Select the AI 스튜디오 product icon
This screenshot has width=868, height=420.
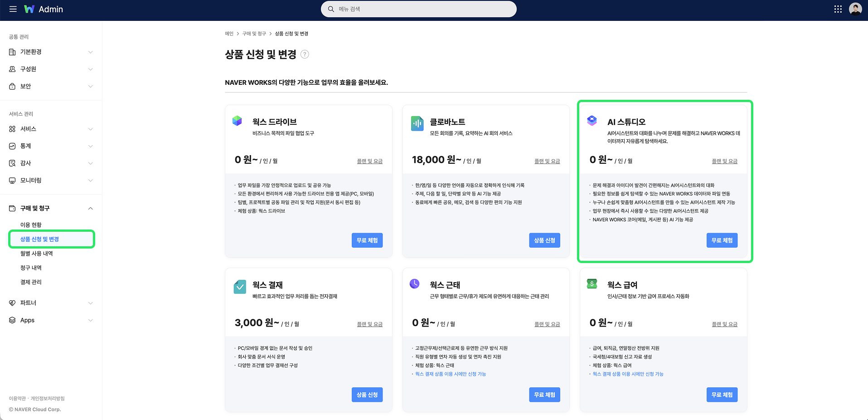click(x=592, y=121)
